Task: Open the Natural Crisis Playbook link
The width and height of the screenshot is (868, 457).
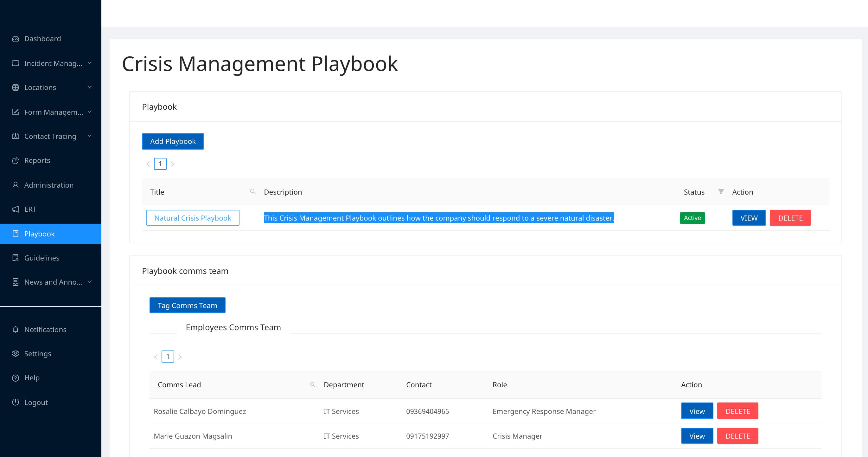Action: [x=193, y=218]
